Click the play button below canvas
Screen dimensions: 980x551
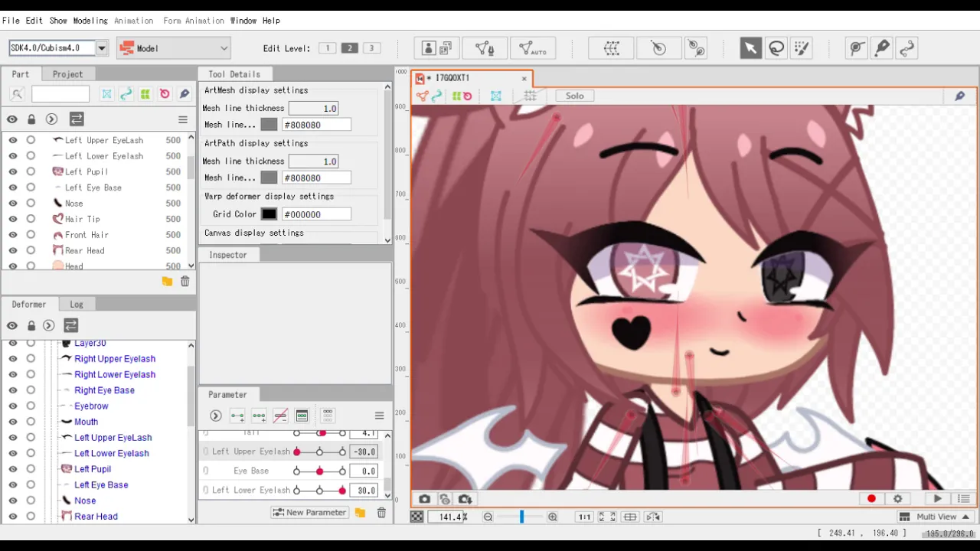point(938,499)
